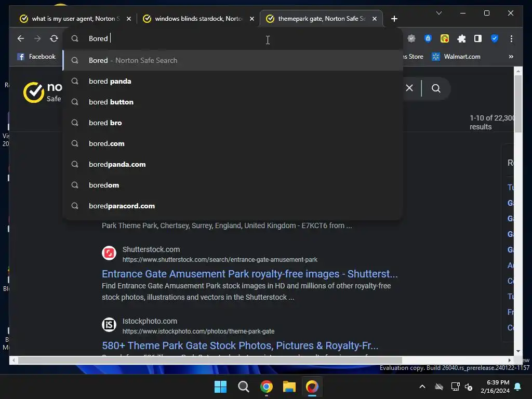The image size is (532, 399).
Task: Click the display/network tray icon
Action: 455,387
